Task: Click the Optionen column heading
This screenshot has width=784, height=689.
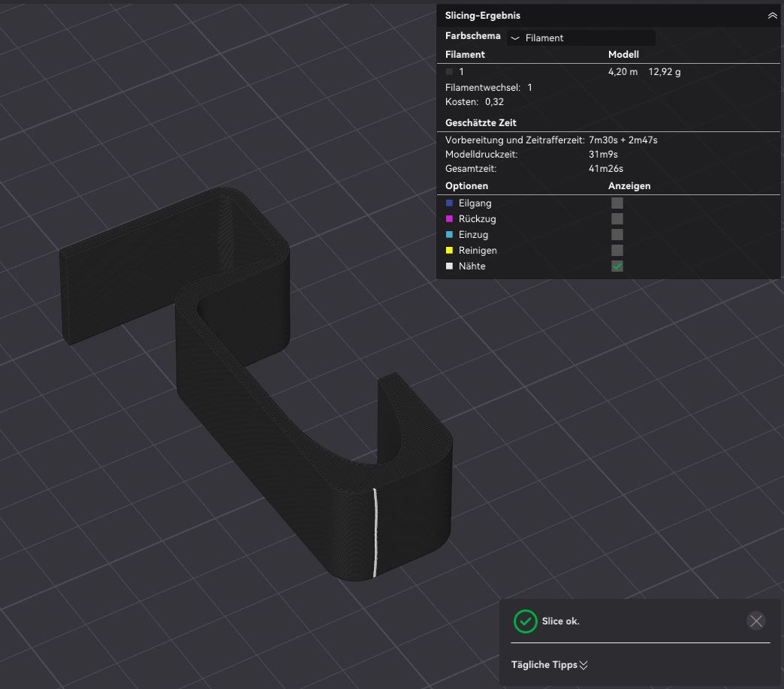Action: click(x=466, y=185)
